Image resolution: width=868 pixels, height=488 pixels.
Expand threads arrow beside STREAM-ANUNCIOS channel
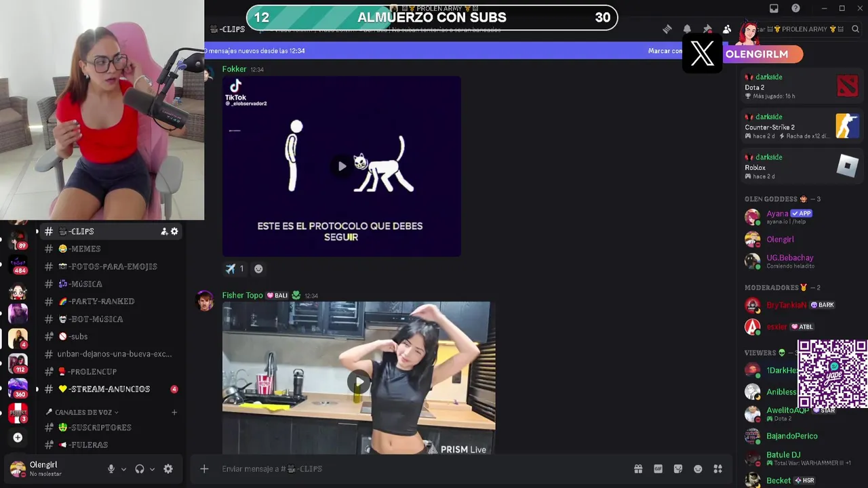(x=37, y=389)
